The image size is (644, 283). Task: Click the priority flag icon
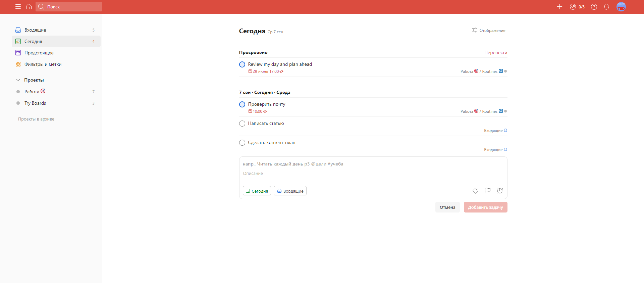click(488, 191)
